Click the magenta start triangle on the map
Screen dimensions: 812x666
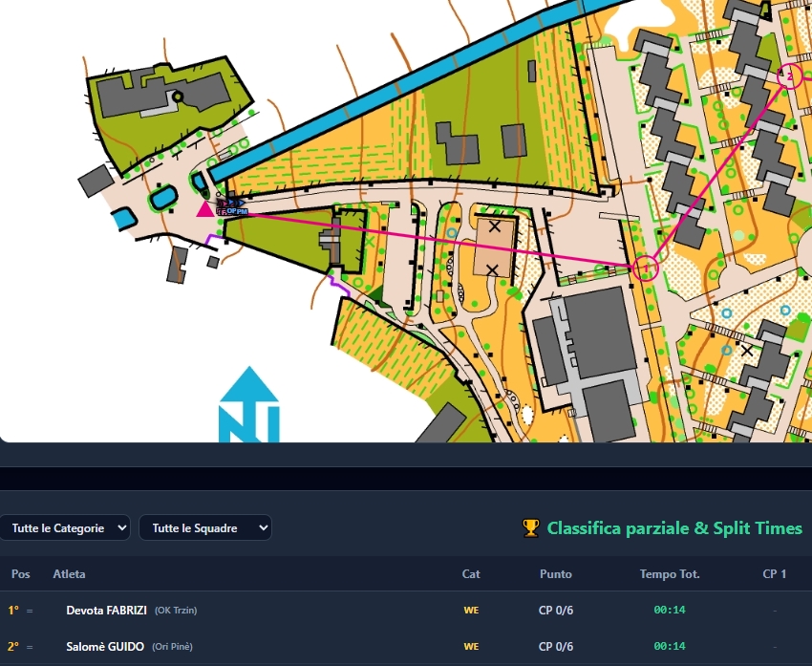[205, 210]
